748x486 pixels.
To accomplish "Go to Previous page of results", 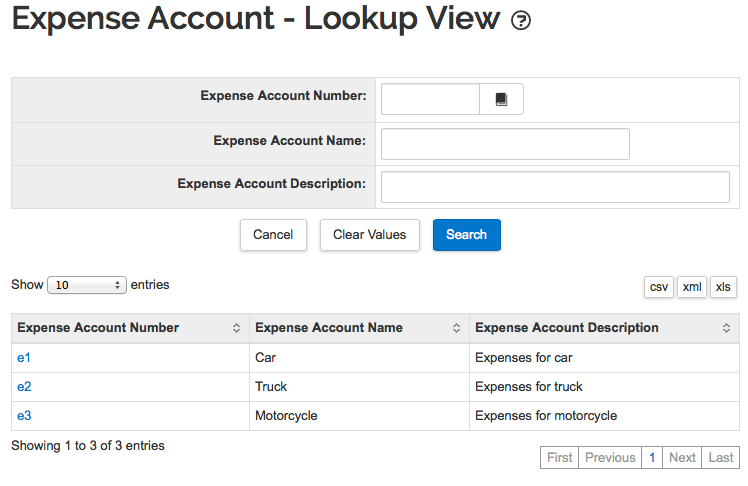I will (x=610, y=457).
